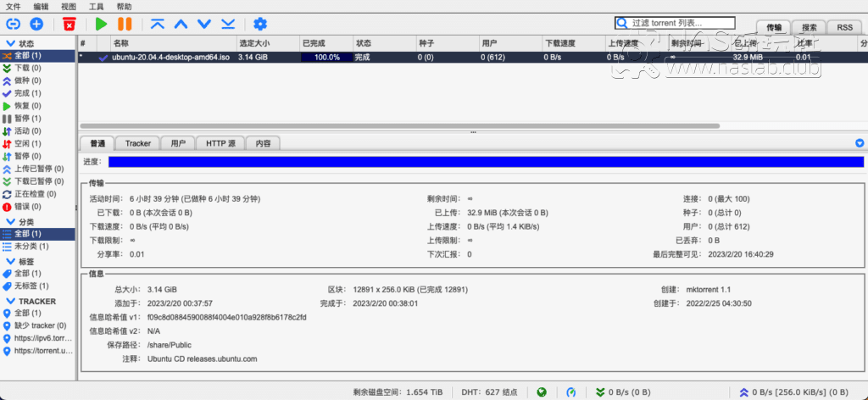Click the blue 进度 progress bar
868x400 pixels.
click(x=486, y=162)
